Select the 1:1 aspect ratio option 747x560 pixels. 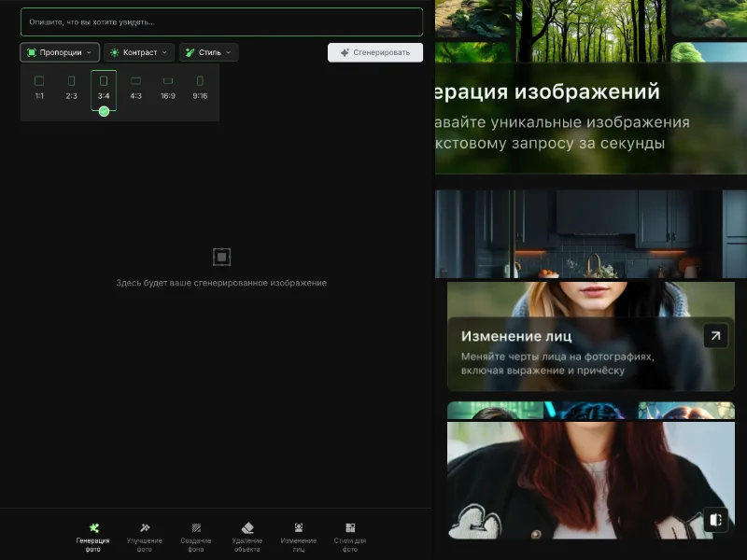coord(39,88)
